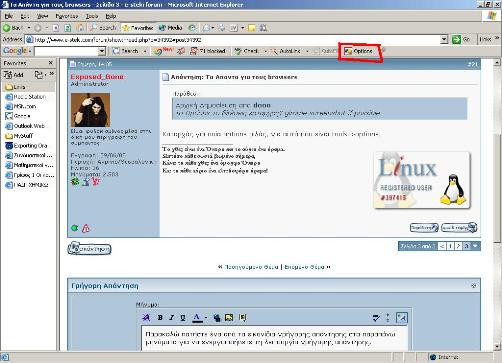Image resolution: width=502 pixels, height=363 pixels.
Task: Open the Google search box dropdown
Action: [x=102, y=51]
